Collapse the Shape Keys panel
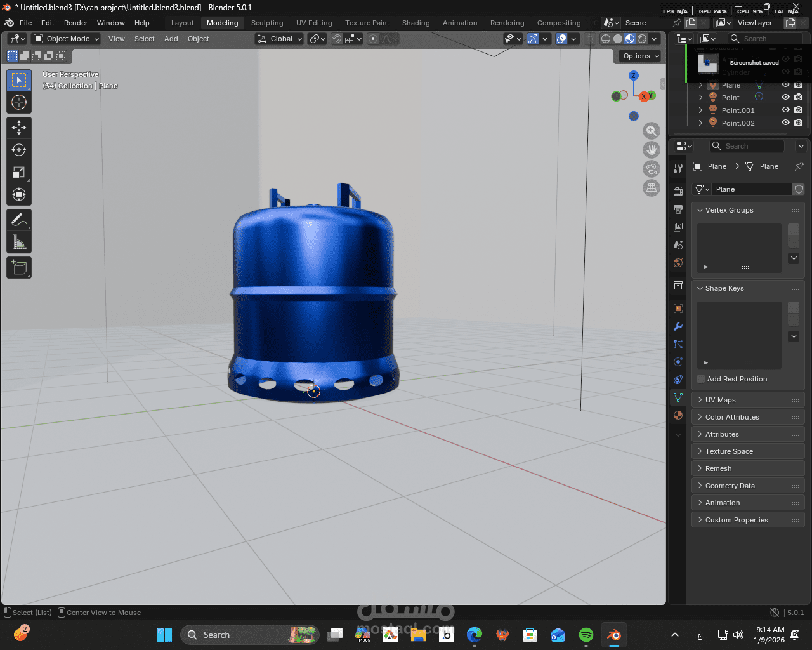 point(700,288)
